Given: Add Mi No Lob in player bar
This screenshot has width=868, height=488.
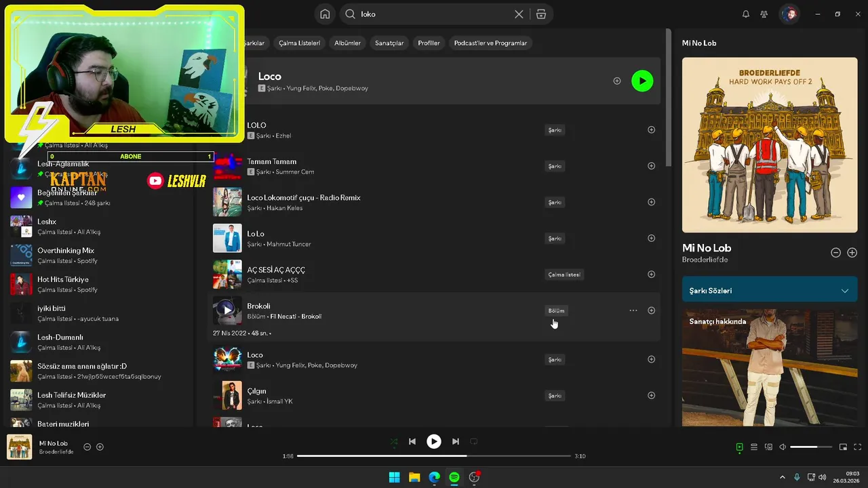Looking at the screenshot, I should pos(100,447).
